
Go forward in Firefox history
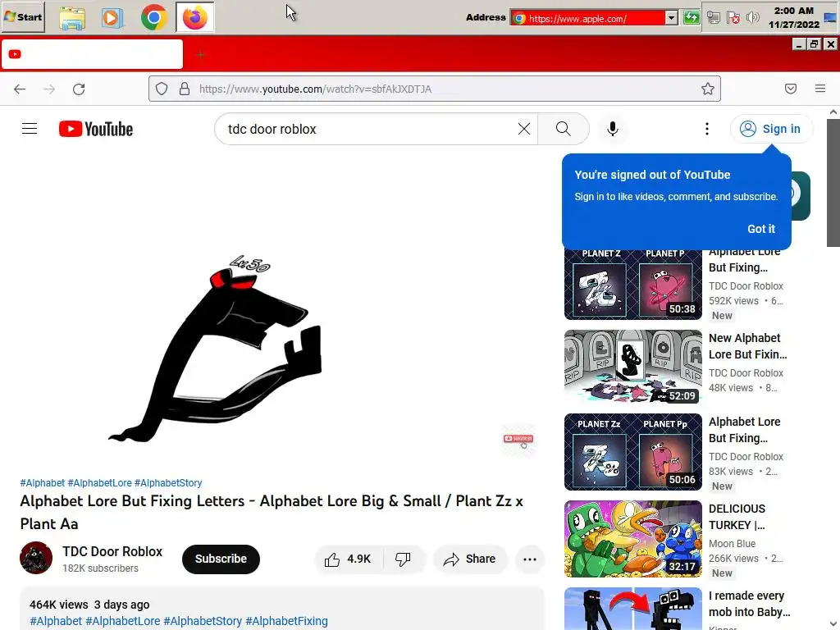coord(48,89)
